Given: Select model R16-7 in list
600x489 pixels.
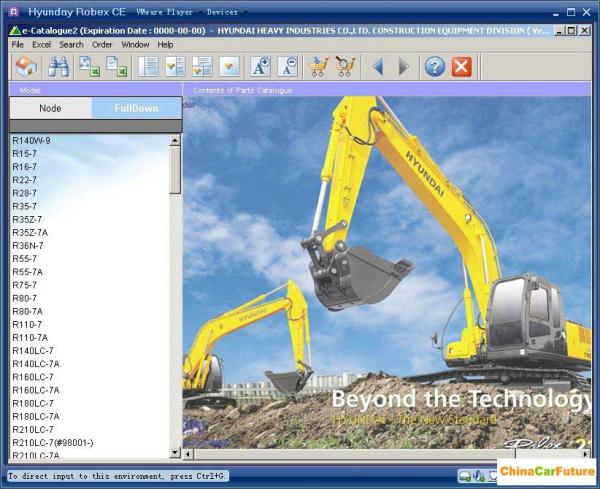Looking at the screenshot, I should pos(24,167).
